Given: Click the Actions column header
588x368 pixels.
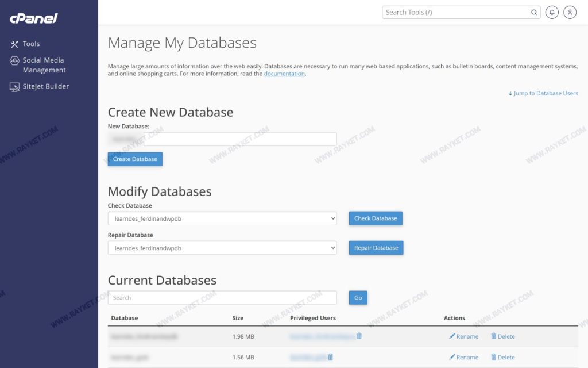Looking at the screenshot, I should pos(454,318).
